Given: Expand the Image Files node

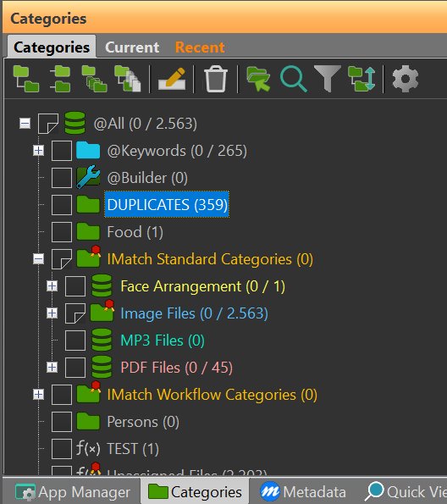Looking at the screenshot, I should tap(52, 313).
